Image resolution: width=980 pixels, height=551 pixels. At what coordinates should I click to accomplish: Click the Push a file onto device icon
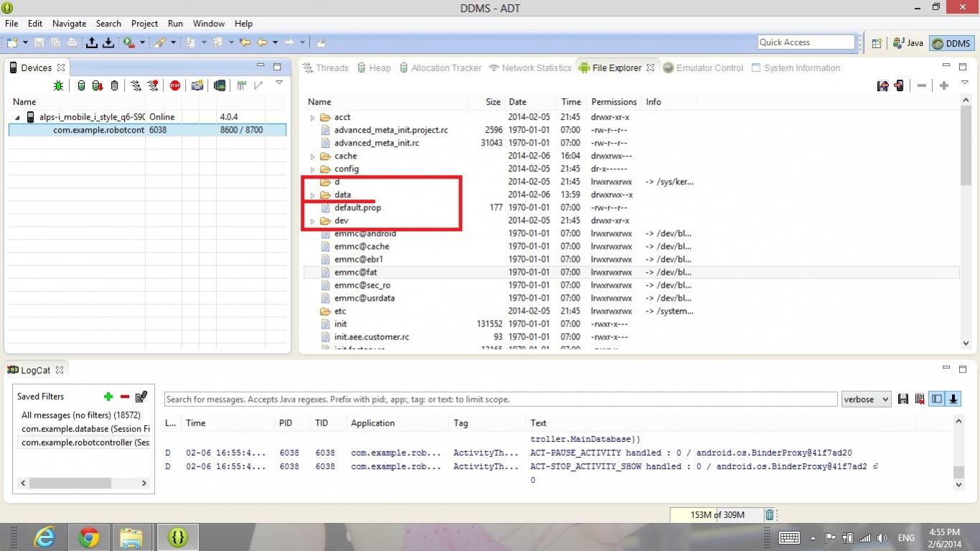pyautogui.click(x=899, y=85)
